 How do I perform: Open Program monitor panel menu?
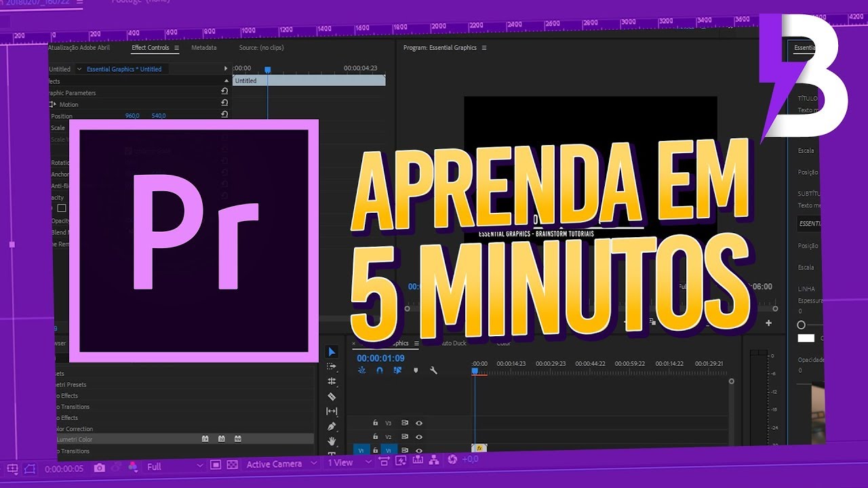(484, 48)
